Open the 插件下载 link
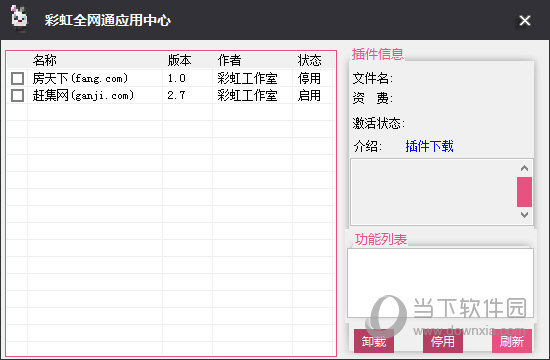 pos(429,146)
